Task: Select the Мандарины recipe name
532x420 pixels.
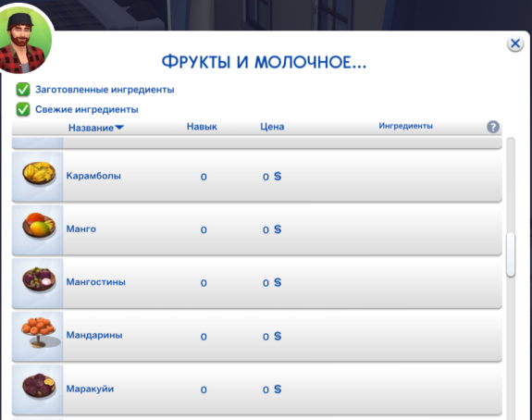Action: point(94,335)
